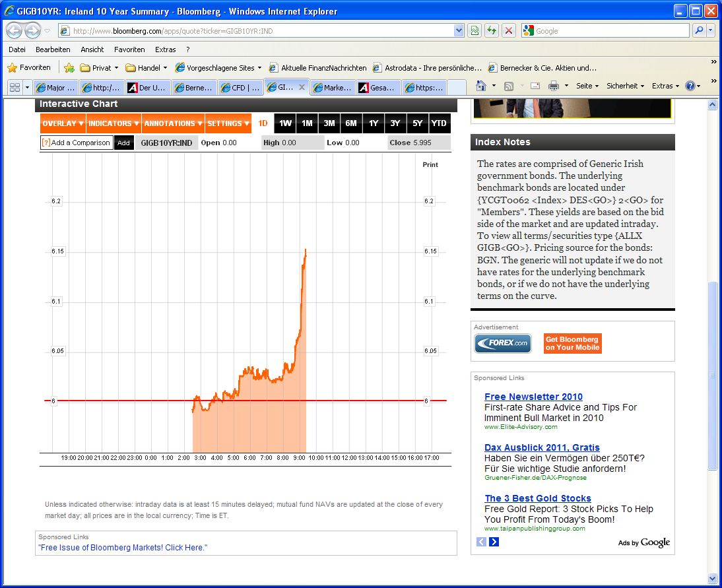Viewport: 722px width, 588px height.
Task: Go back with the browser Back arrow
Action: 15,31
